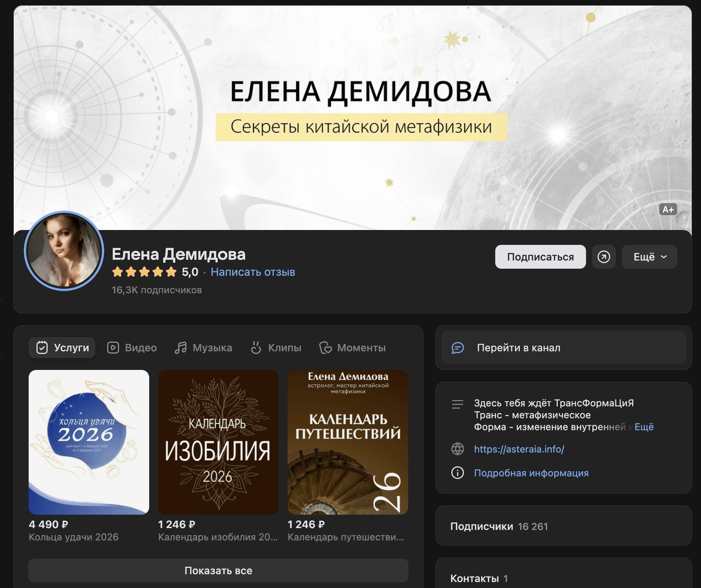This screenshot has height=588, width=701.
Task: Expand description with the Ещё link
Action: click(644, 427)
